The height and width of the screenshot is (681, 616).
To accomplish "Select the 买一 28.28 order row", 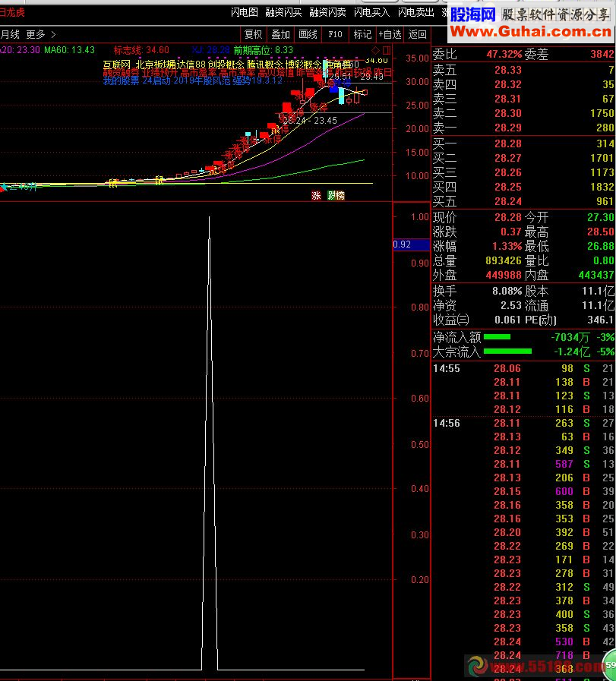I will pyautogui.click(x=523, y=143).
